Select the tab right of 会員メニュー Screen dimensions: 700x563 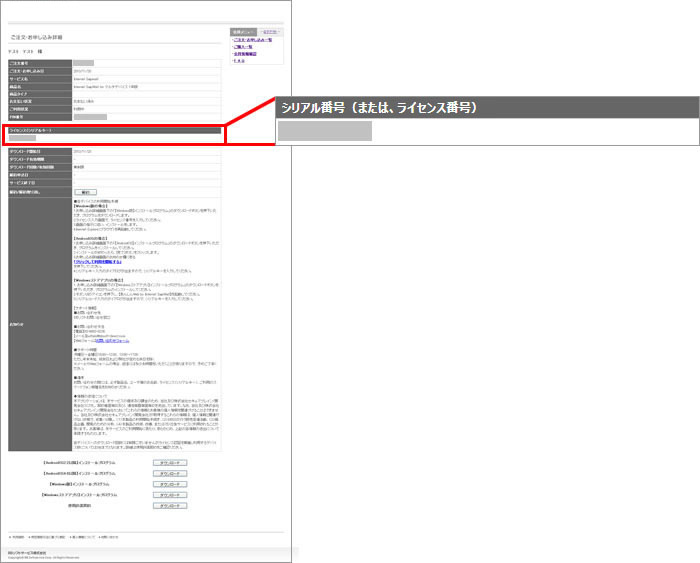click(x=271, y=32)
